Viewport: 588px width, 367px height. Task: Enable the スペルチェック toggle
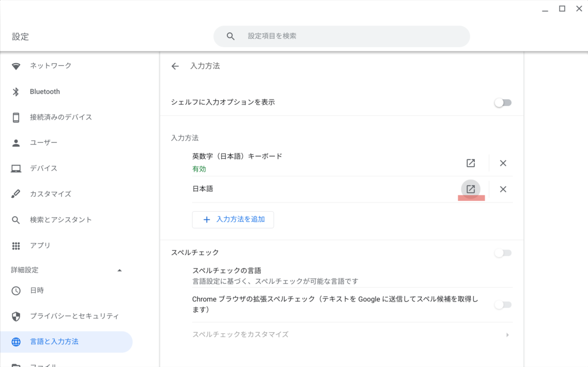click(x=503, y=253)
